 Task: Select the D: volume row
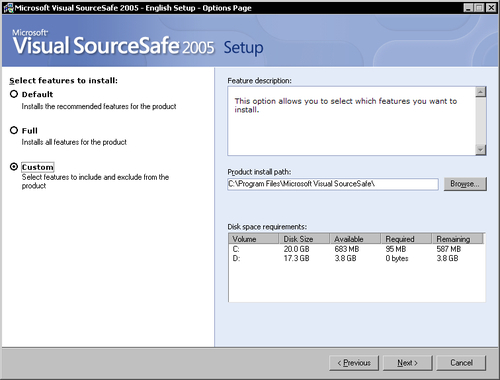point(356,258)
